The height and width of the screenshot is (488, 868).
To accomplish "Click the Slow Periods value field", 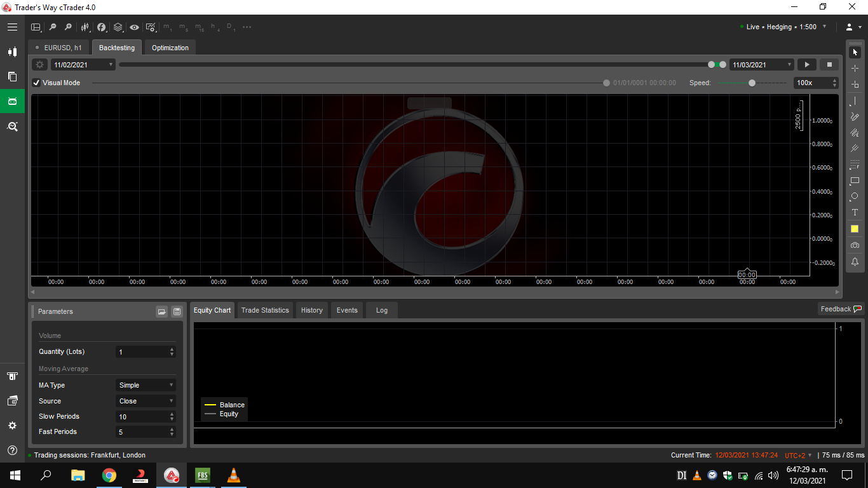I will [146, 417].
